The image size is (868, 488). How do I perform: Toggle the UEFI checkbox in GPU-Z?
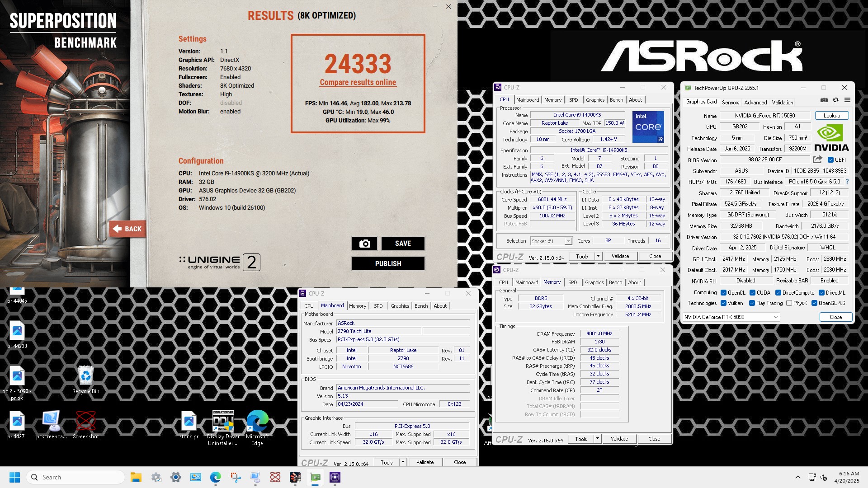tap(830, 160)
